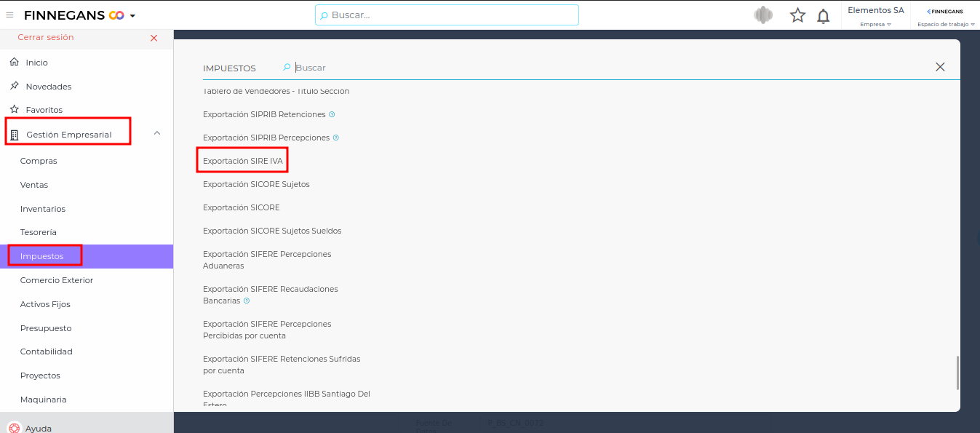Open favorites star icon in top bar
This screenshot has height=433, width=980.
coord(798,15)
